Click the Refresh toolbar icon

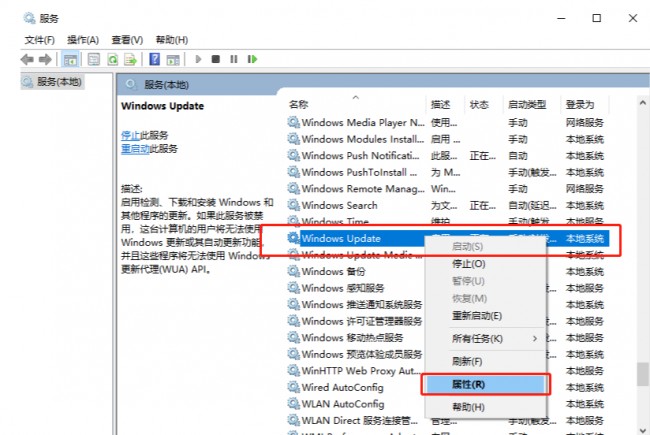click(x=112, y=60)
